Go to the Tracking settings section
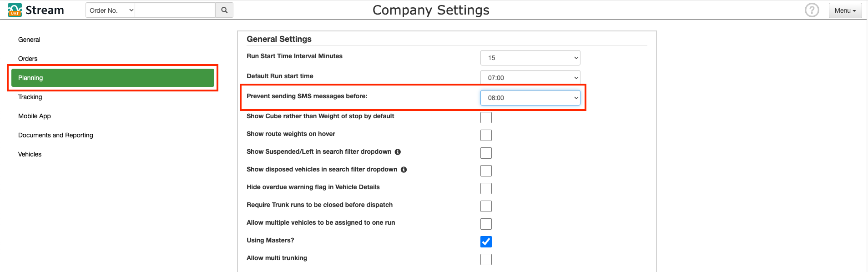The width and height of the screenshot is (868, 272). point(30,97)
